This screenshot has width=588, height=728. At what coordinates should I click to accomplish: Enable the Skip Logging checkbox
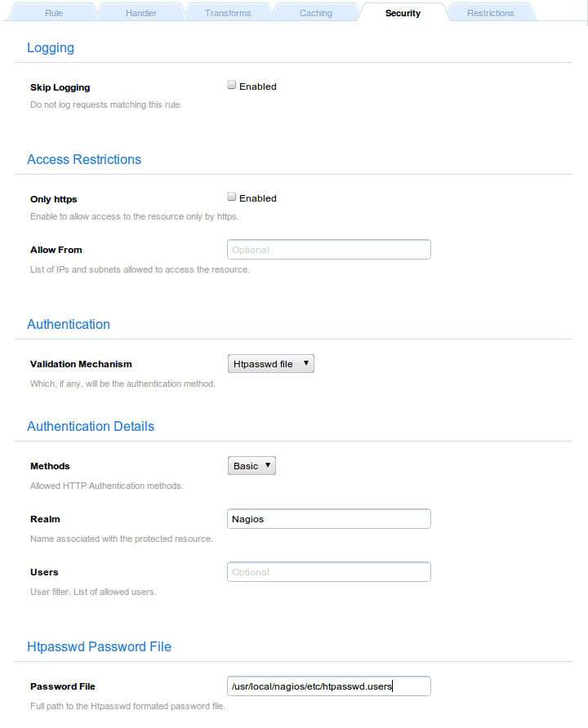click(232, 85)
